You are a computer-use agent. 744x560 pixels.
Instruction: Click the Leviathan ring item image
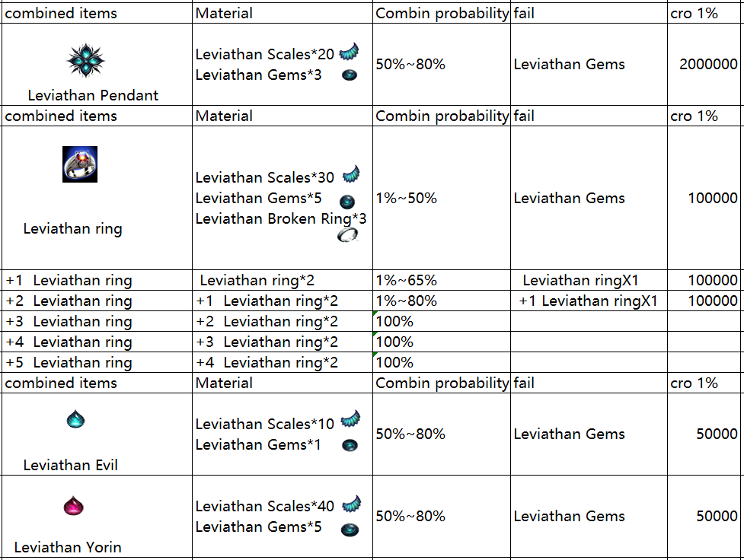(80, 164)
